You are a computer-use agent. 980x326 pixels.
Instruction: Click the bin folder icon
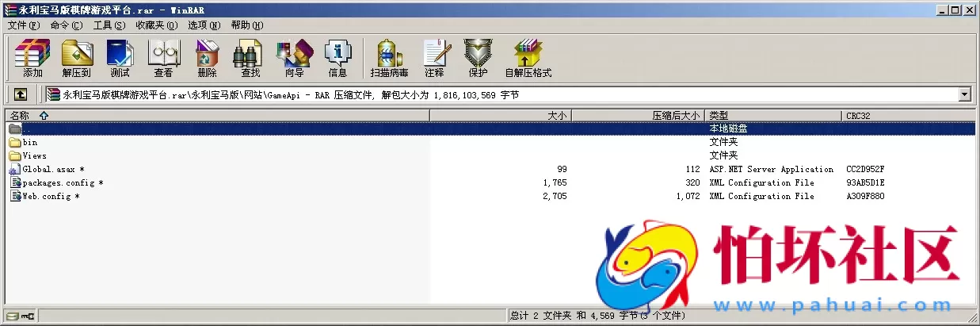coord(14,142)
